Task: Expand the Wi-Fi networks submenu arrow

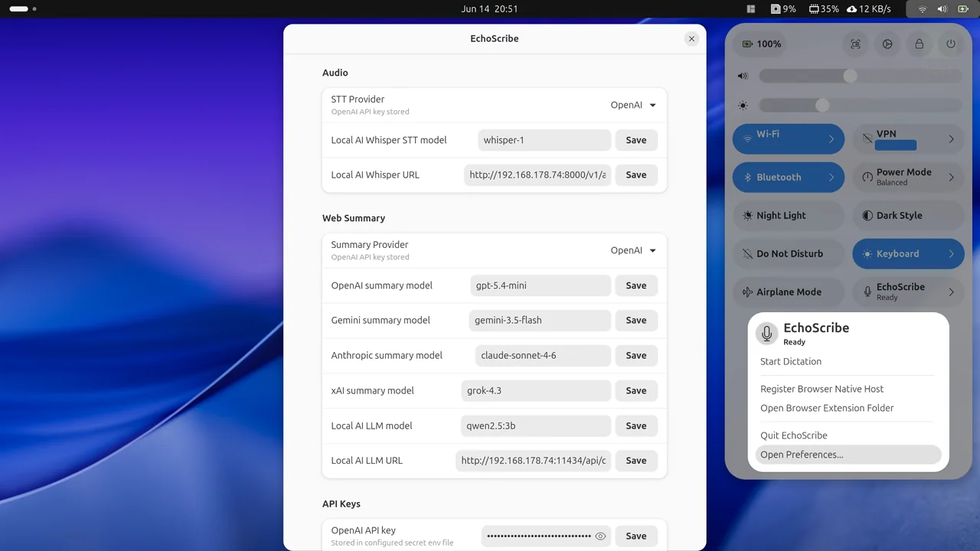Action: 831,139
